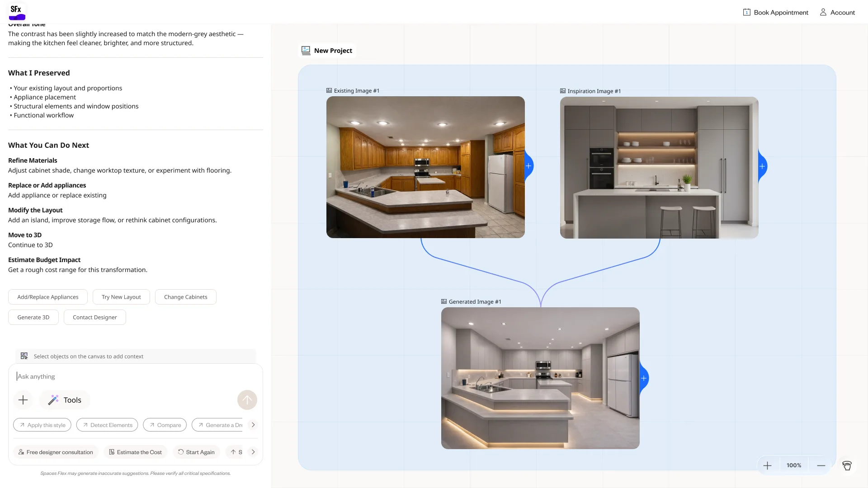The width and height of the screenshot is (868, 488).
Task: Click the Refine Materials heading
Action: point(33,160)
